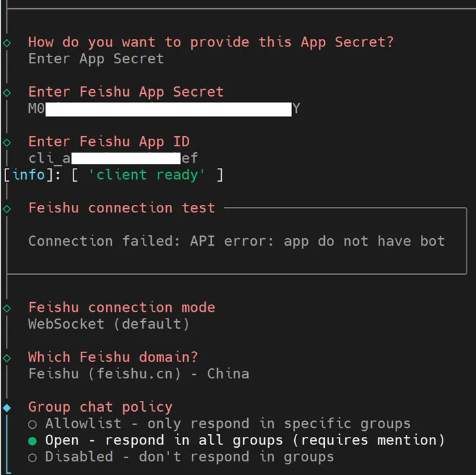476x475 pixels.
Task: Click diamond marker beside Which Feishu domain
Action: (x=7, y=358)
